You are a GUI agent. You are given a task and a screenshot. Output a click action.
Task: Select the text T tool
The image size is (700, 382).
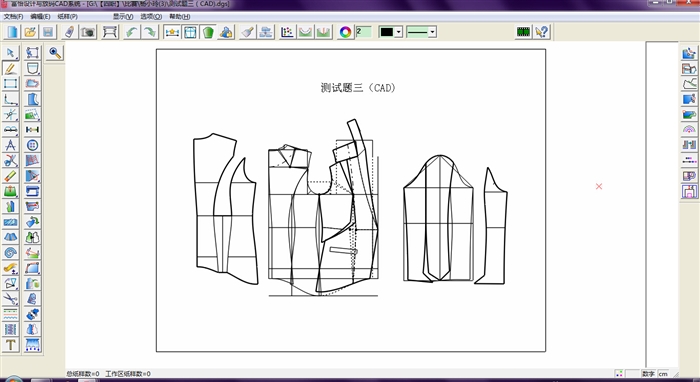(x=11, y=345)
